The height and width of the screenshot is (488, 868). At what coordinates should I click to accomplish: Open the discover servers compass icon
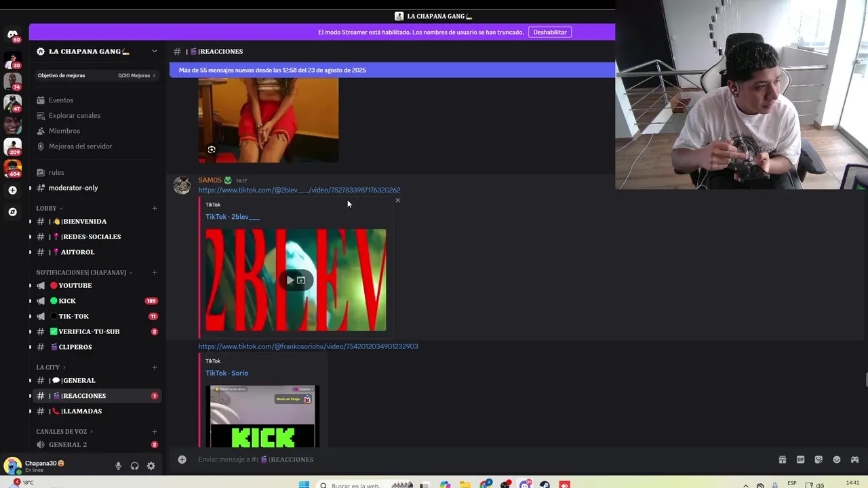(12, 212)
